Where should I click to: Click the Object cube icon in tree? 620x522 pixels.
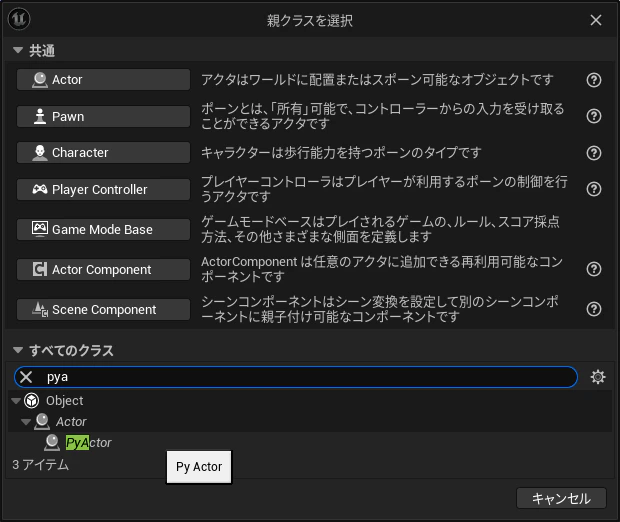32,401
